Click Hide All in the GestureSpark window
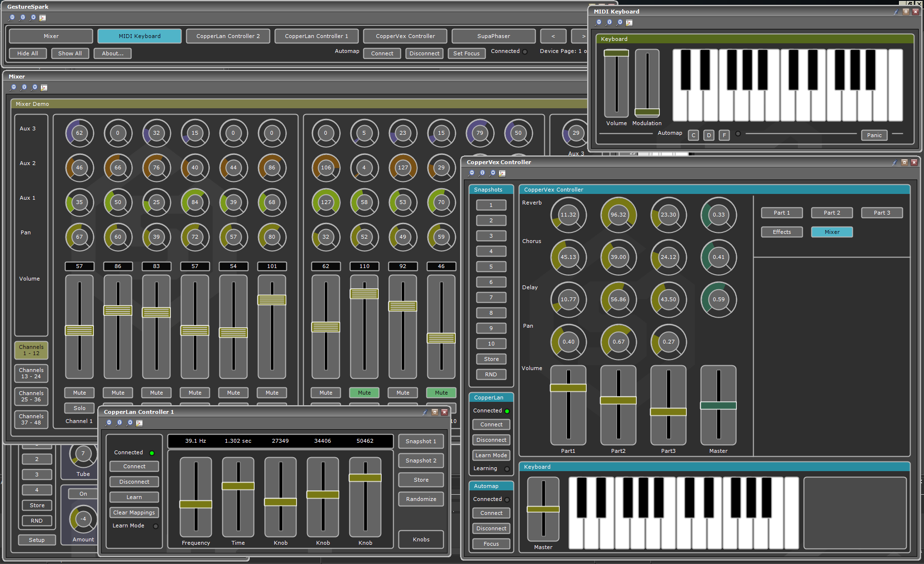This screenshot has height=564, width=924. pos(27,53)
